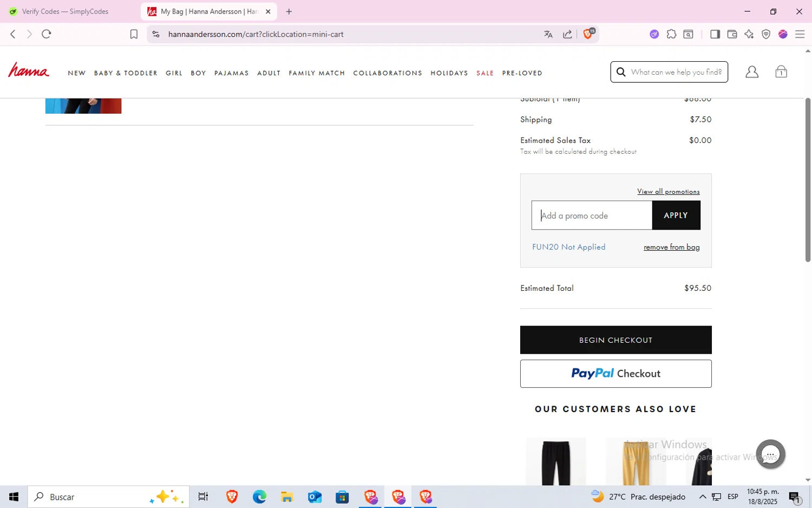Screen dimensions: 812x508
Task: Show hidden system tray icons
Action: coord(703,497)
